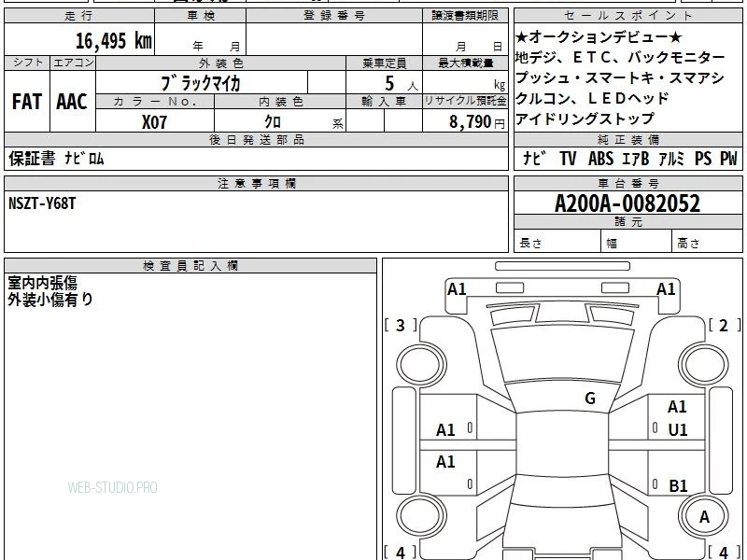
Task: Click the U1 mark on the car diagram
Action: click(678, 430)
